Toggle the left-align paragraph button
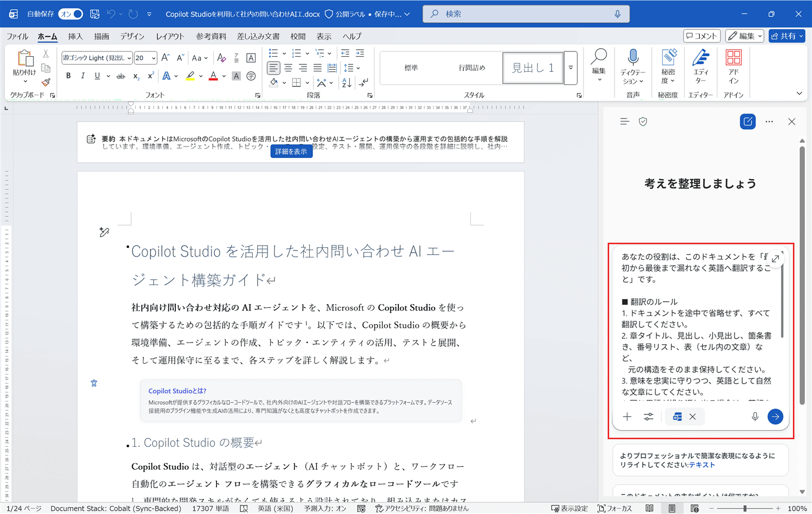The height and width of the screenshot is (514, 812). point(274,68)
